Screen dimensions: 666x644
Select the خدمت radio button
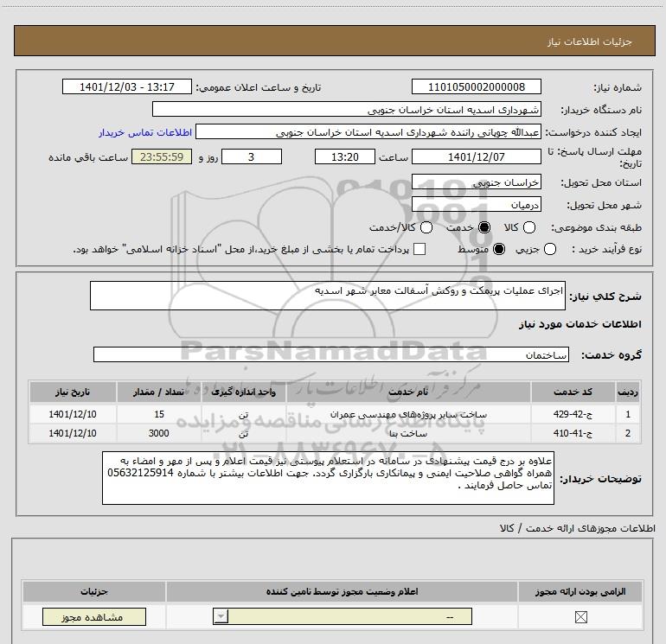click(484, 227)
